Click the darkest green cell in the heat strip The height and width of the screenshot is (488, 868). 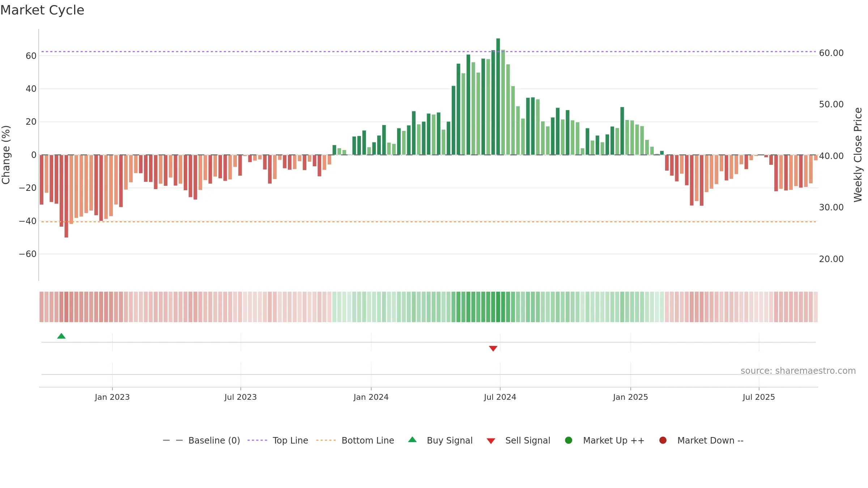498,307
